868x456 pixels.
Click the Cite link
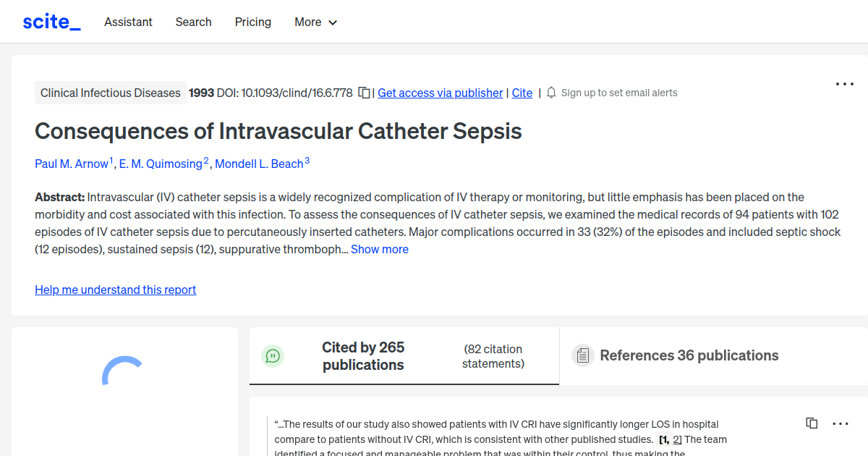522,93
